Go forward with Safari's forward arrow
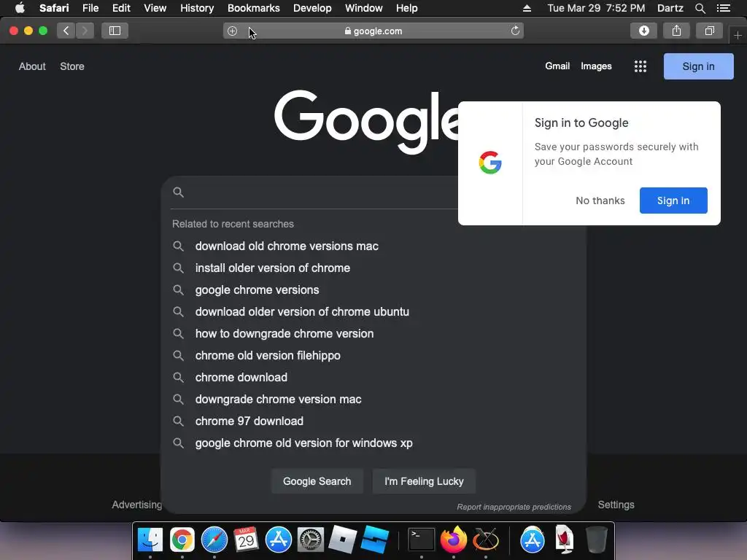 point(85,31)
